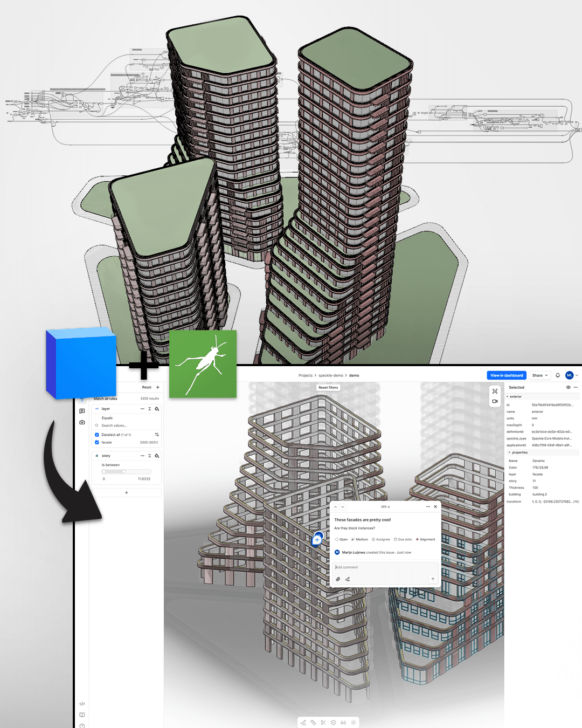Open more options in the SPE-1 issue popup
The height and width of the screenshot is (728, 582).
(428, 507)
